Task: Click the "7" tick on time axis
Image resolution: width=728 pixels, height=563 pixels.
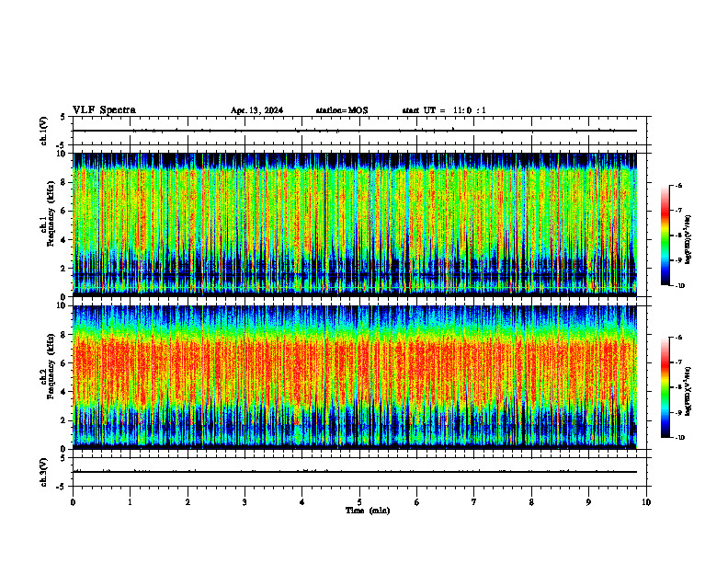Action: point(474,502)
